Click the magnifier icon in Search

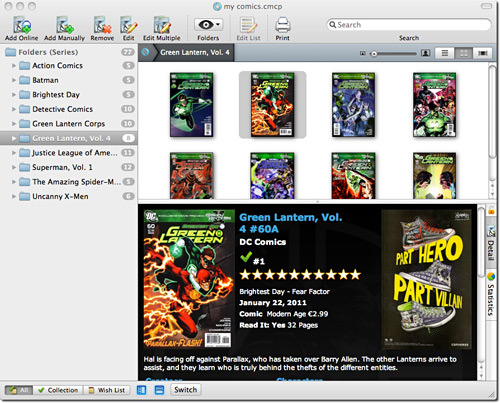tap(333, 25)
